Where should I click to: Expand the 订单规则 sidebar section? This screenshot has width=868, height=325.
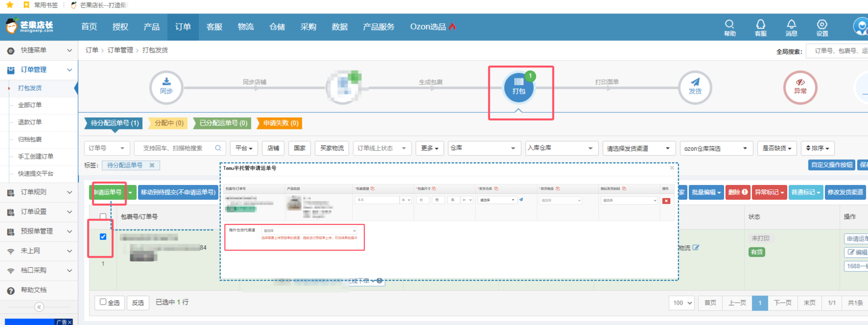pos(39,192)
